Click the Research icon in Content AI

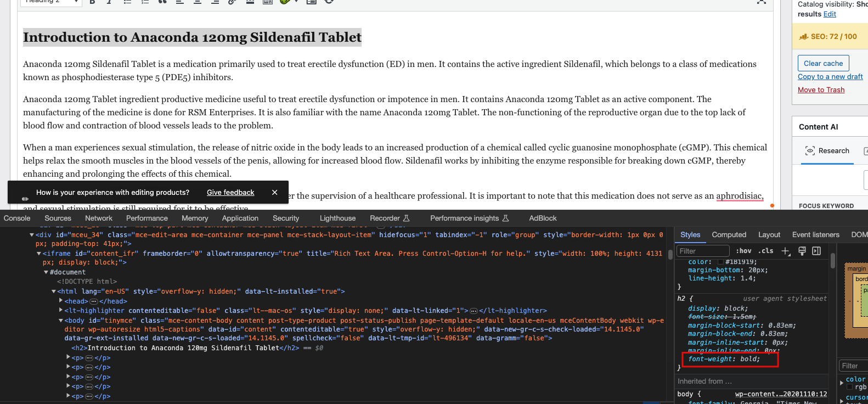810,150
